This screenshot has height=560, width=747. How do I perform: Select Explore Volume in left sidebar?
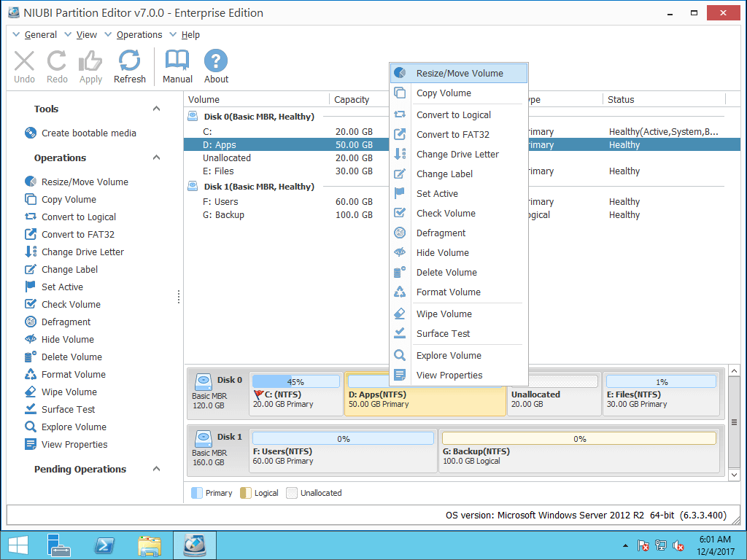[x=65, y=427]
